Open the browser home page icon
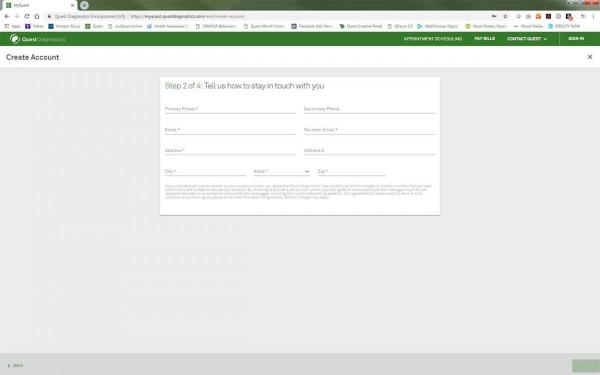 point(37,16)
